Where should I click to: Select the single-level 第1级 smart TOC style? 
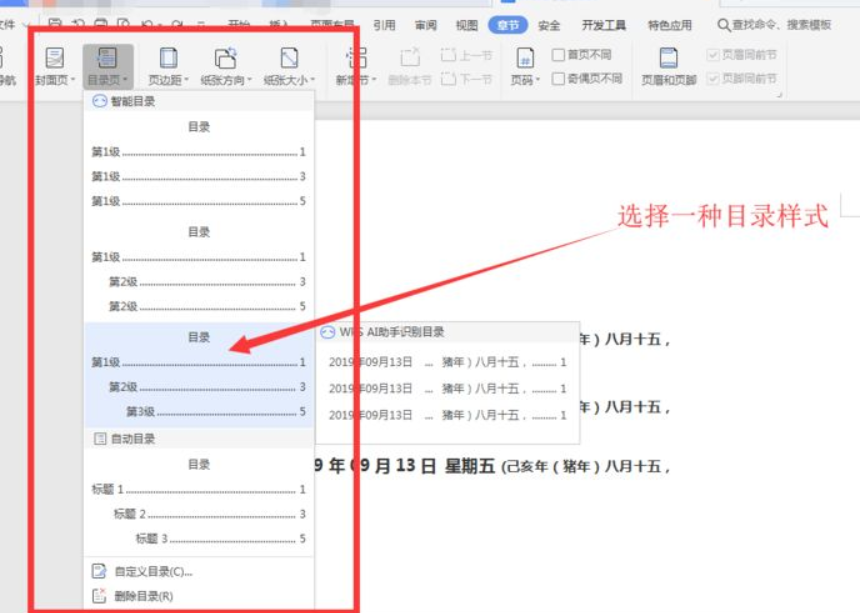pos(198,165)
